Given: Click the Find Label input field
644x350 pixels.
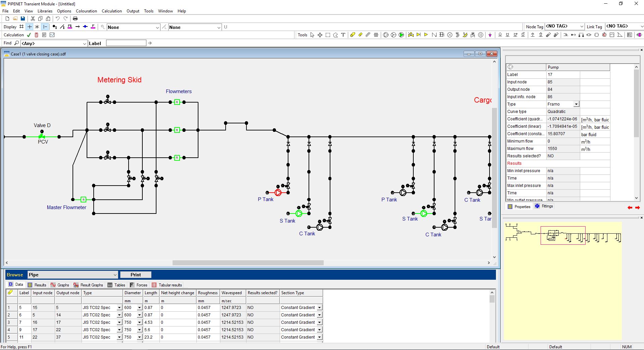Looking at the screenshot, I should point(126,43).
